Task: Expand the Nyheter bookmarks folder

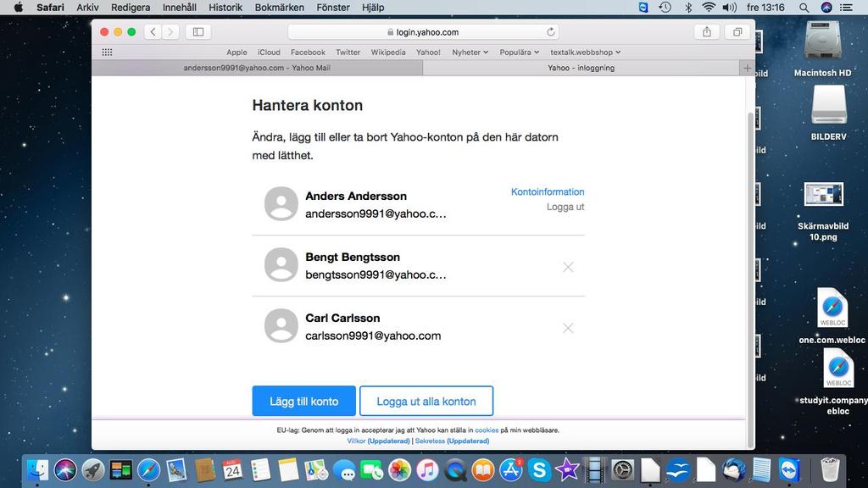Action: click(470, 52)
